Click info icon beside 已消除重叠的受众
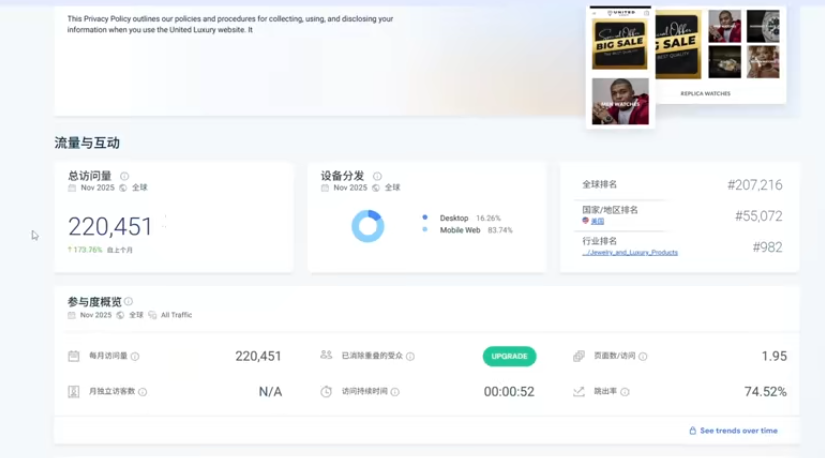This screenshot has width=825, height=458. [410, 356]
